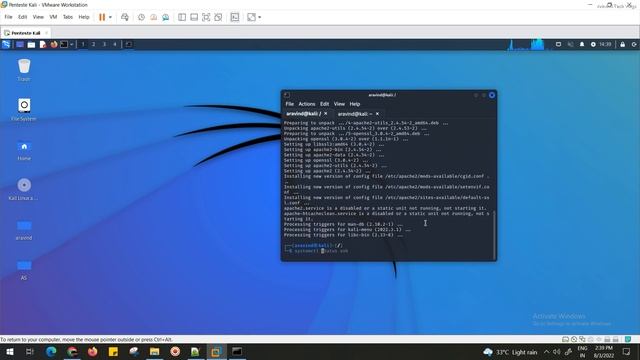Expand the terminal launcher dropdown arrow
The height and width of the screenshot is (360, 640).
click(71, 44)
